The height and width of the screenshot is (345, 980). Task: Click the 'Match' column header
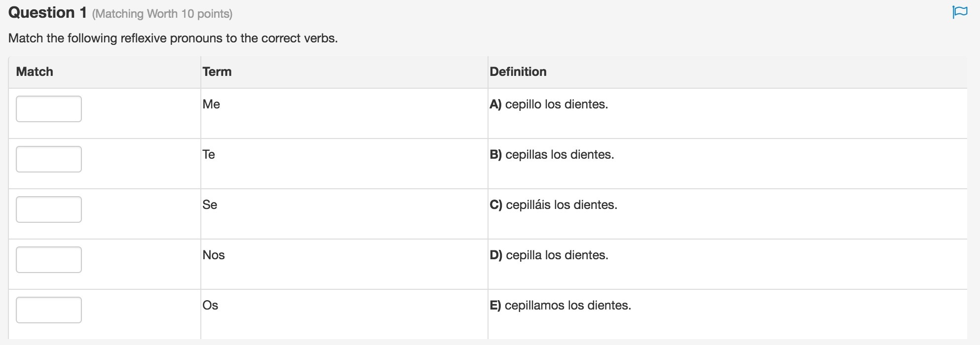(35, 72)
